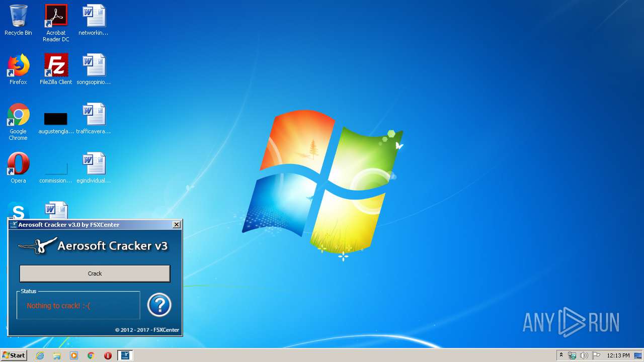The height and width of the screenshot is (362, 644).
Task: Open the question mark help icon
Action: (x=159, y=305)
